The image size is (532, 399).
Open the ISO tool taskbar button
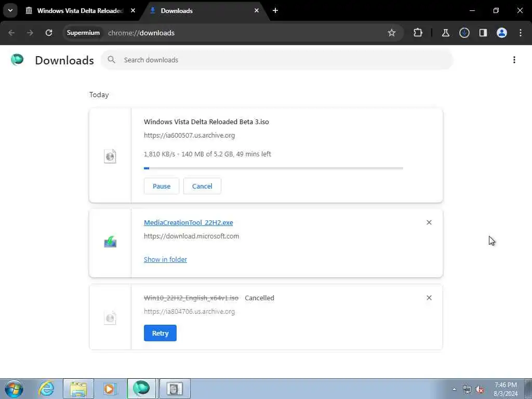(x=175, y=389)
